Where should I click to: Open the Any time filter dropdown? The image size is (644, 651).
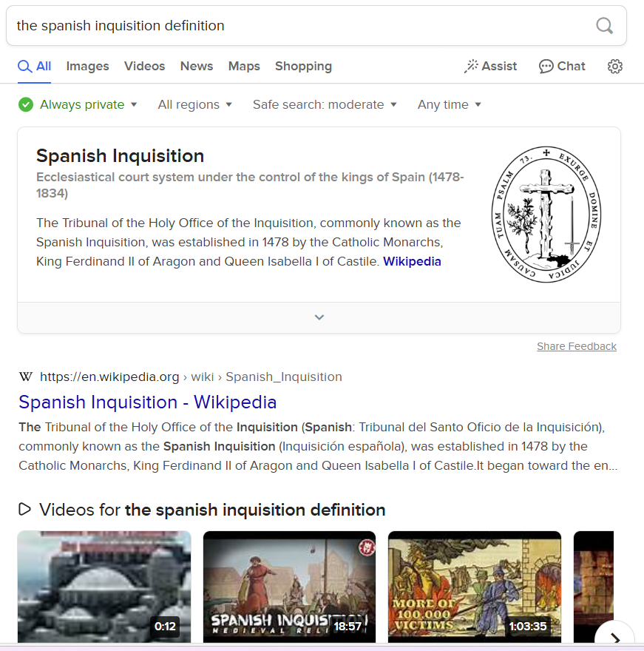[450, 104]
